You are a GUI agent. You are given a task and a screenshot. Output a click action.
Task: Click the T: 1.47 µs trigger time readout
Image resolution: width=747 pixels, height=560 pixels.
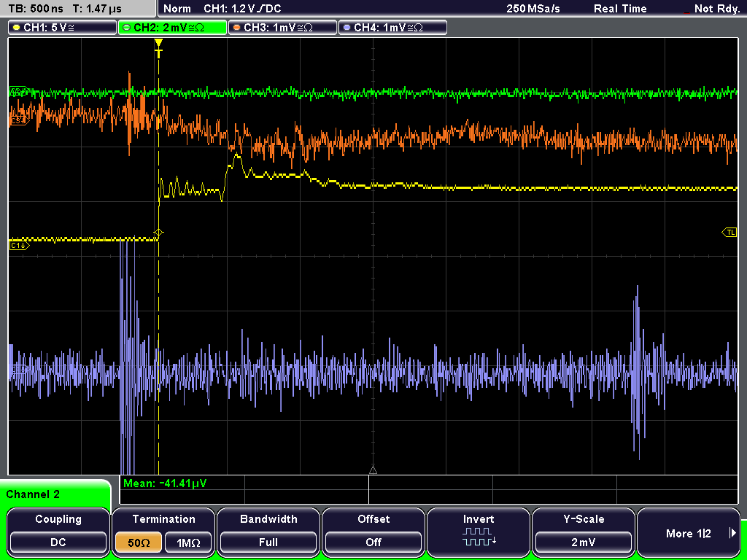(98, 9)
